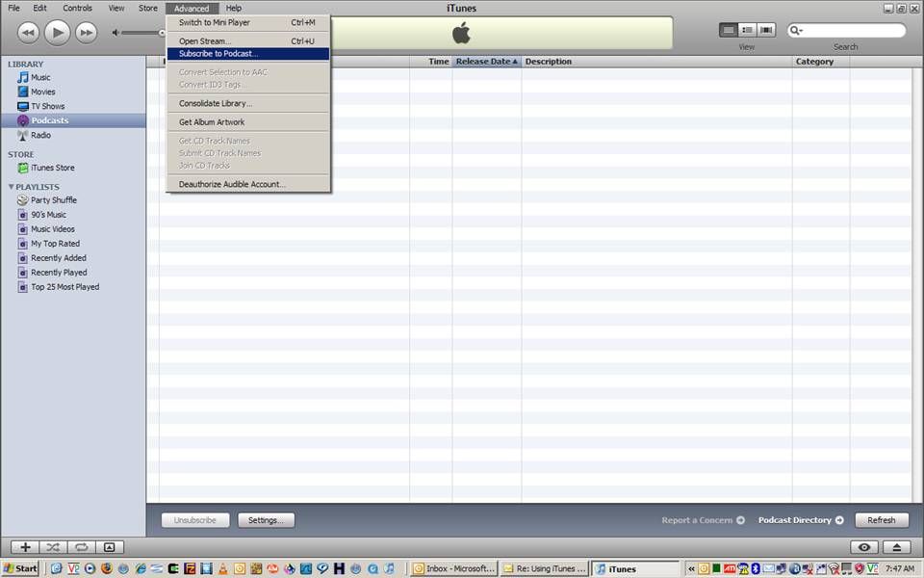Viewport: 924px width, 578px height.
Task: Click the Unsubscribe button
Action: pyautogui.click(x=195, y=520)
